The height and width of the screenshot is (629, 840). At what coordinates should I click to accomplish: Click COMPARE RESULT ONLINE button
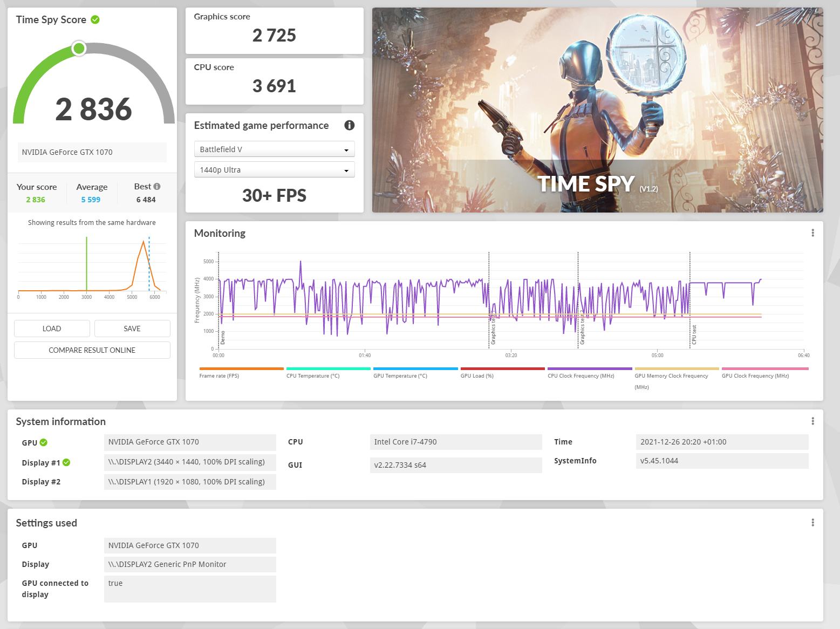(x=92, y=350)
